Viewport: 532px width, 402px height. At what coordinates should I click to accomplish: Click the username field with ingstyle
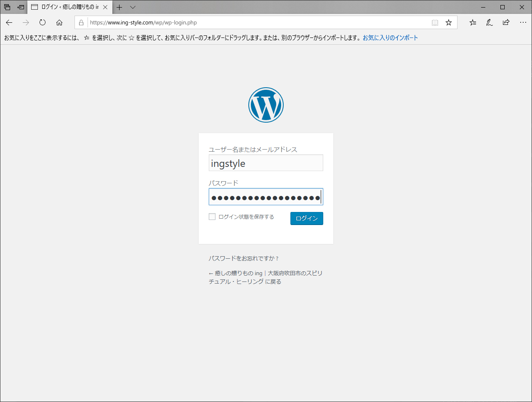[x=266, y=163]
